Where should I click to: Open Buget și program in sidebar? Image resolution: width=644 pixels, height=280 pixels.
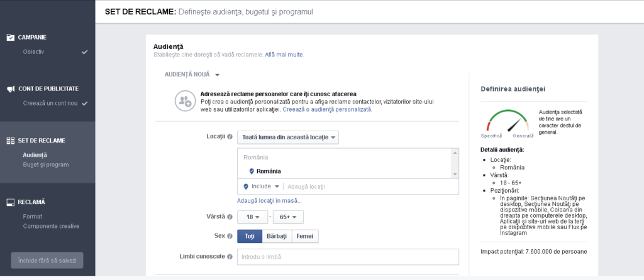click(46, 164)
